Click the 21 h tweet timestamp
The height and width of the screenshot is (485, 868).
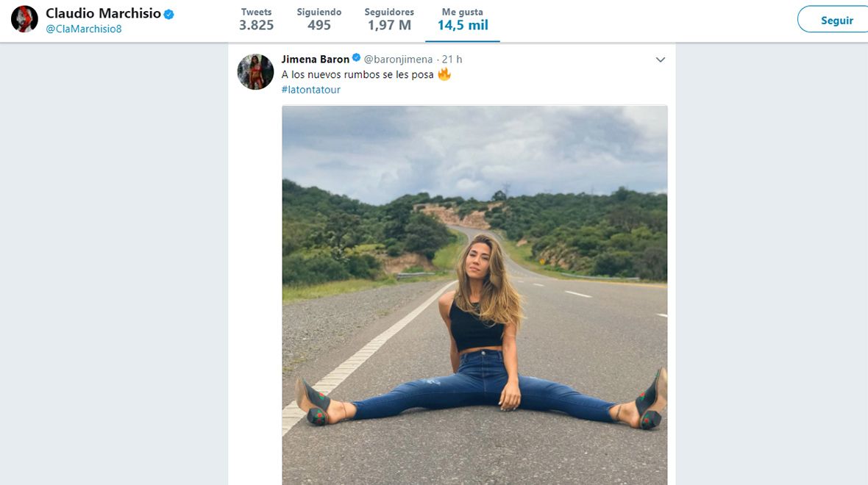pyautogui.click(x=452, y=59)
